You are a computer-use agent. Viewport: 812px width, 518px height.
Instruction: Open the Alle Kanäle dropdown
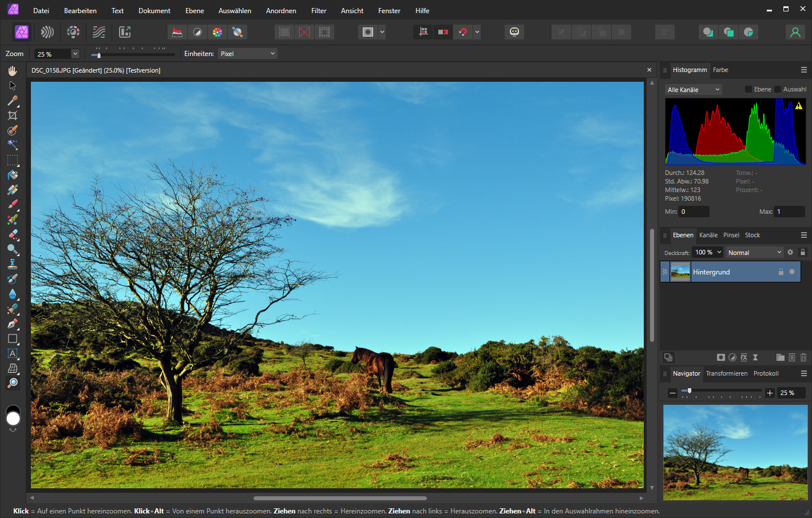pos(692,89)
